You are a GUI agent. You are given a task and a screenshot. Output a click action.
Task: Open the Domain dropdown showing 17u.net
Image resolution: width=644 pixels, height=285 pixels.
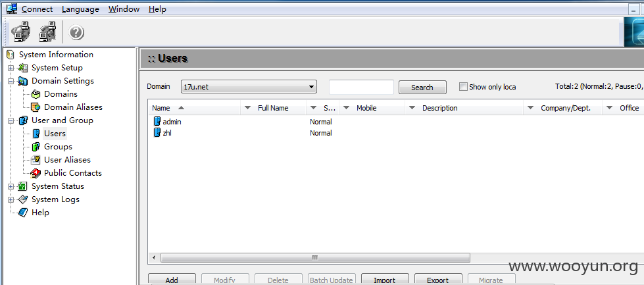click(x=249, y=87)
